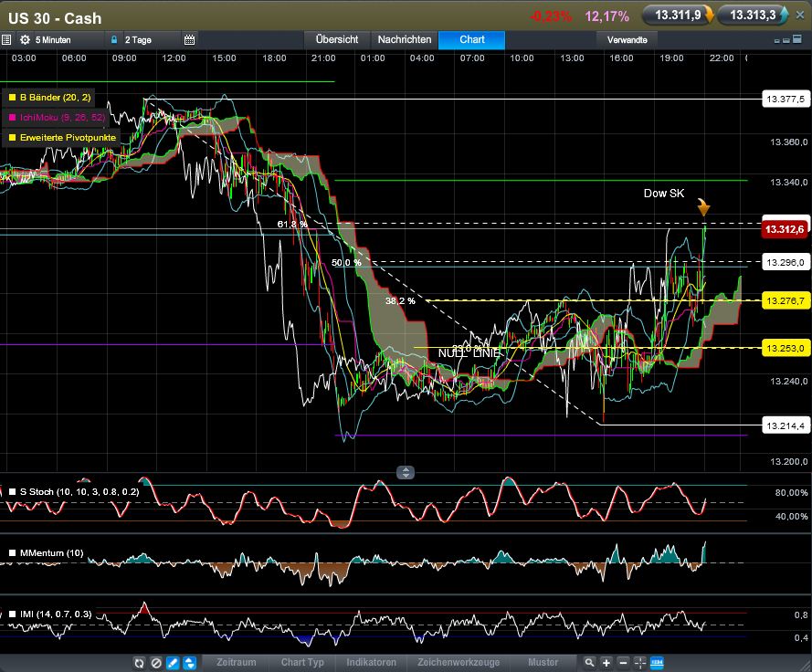Image resolution: width=812 pixels, height=672 pixels.
Task: Click the magnifier zoom icon
Action: click(589, 663)
